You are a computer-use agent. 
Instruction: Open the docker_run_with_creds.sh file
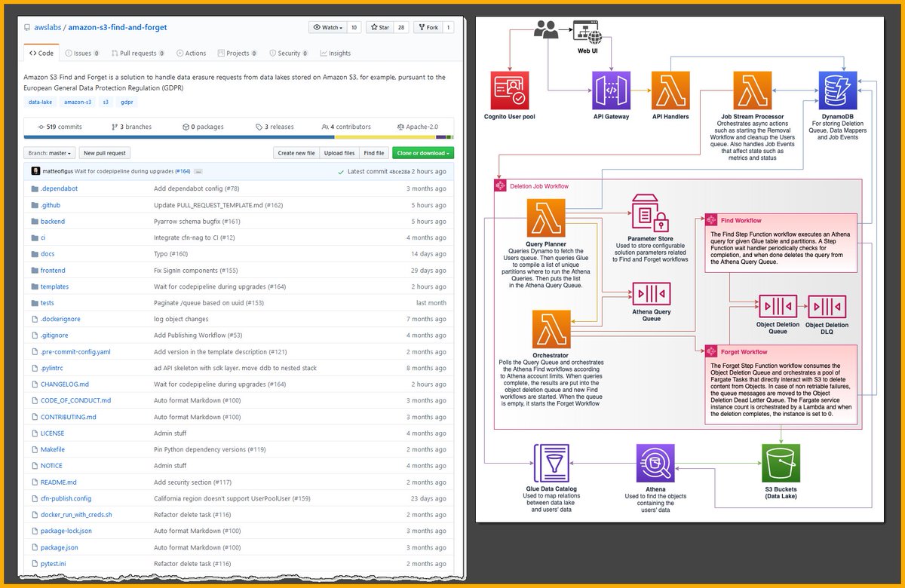76,515
